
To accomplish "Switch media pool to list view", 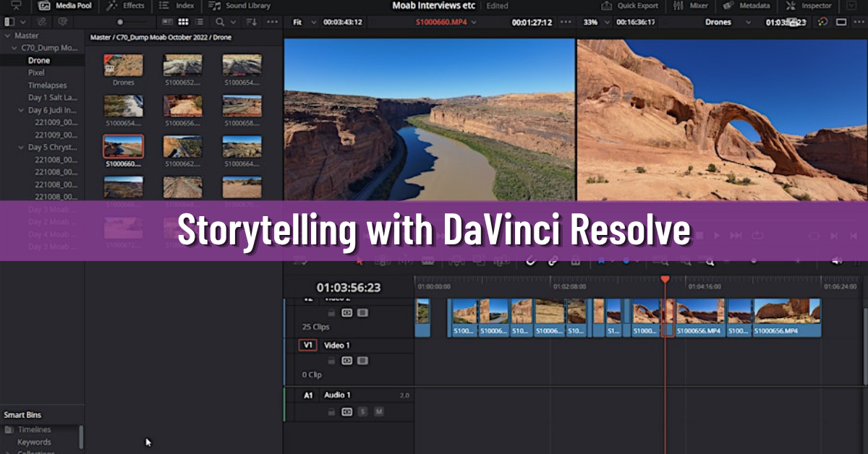I will point(199,22).
